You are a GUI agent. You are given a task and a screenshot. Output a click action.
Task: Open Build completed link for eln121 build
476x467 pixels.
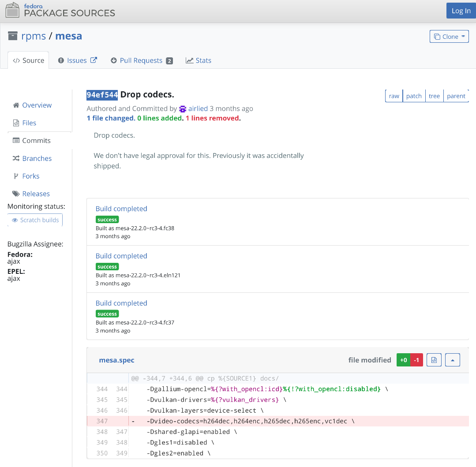121,256
